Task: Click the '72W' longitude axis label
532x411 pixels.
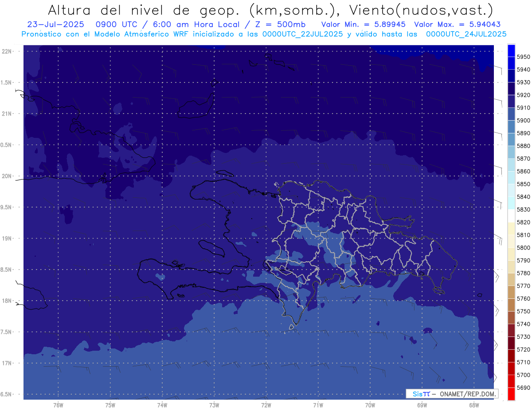Action: click(266, 405)
